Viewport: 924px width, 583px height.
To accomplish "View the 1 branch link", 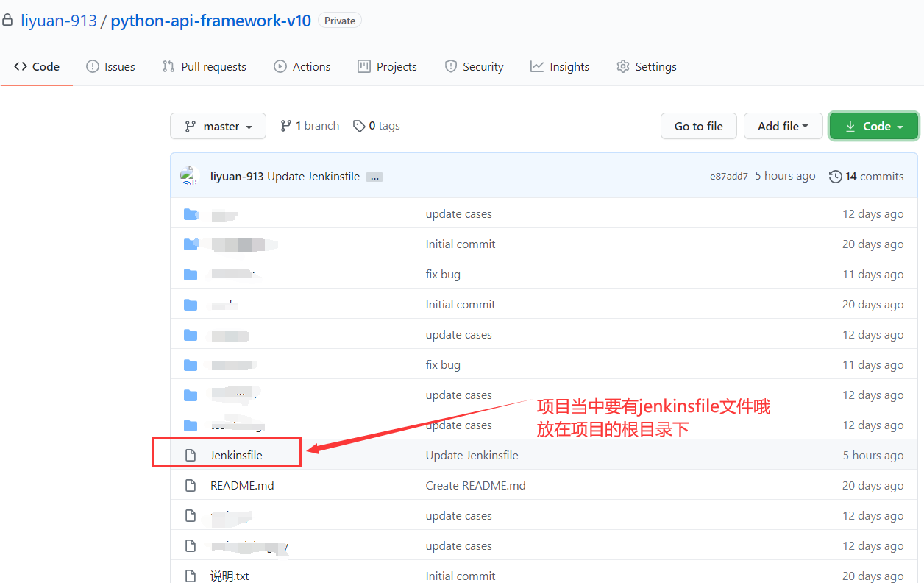I will click(310, 126).
